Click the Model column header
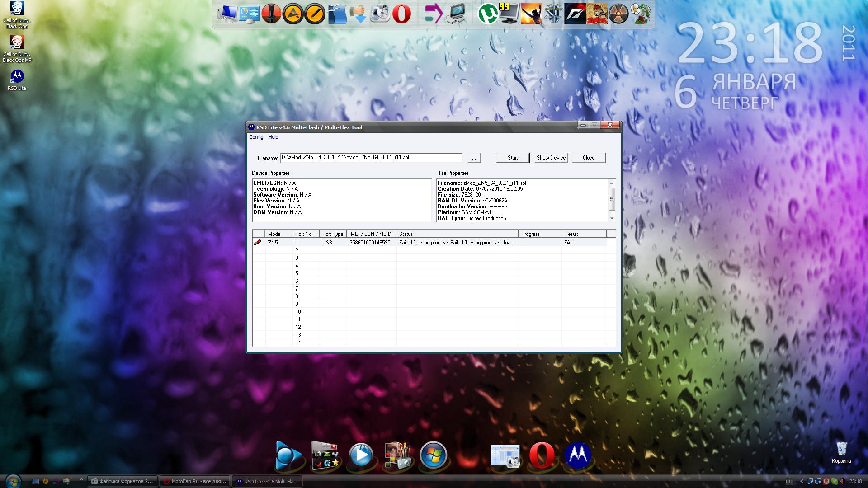 [x=279, y=234]
